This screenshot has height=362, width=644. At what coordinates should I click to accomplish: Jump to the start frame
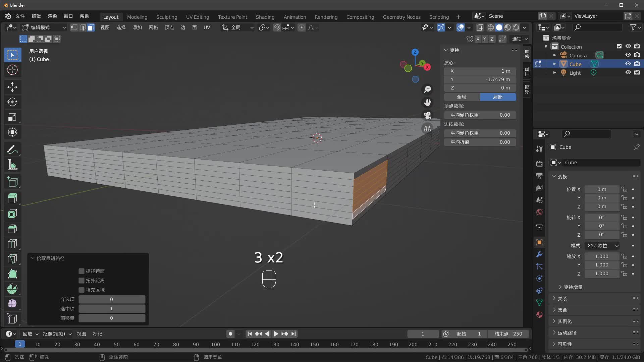[250, 334]
